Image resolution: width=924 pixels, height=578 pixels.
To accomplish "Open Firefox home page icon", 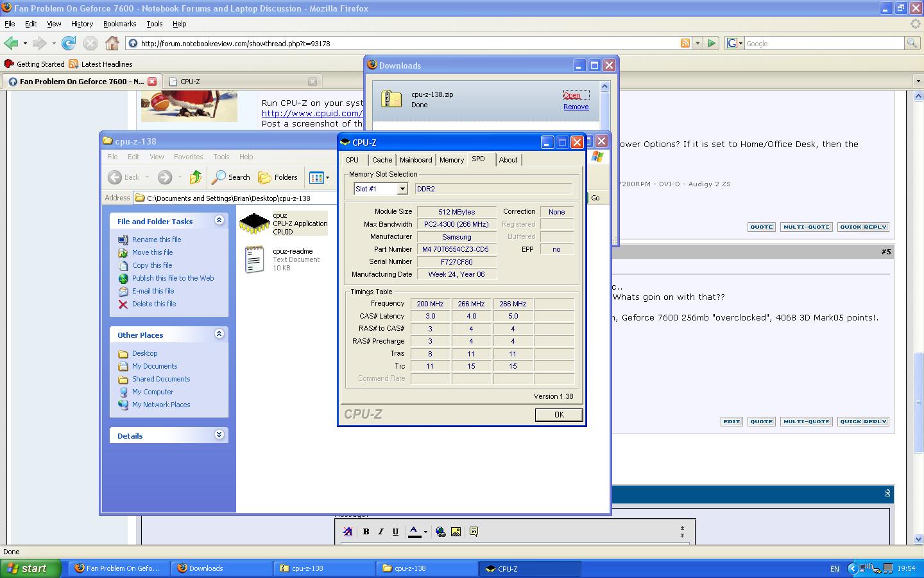I will (x=112, y=43).
